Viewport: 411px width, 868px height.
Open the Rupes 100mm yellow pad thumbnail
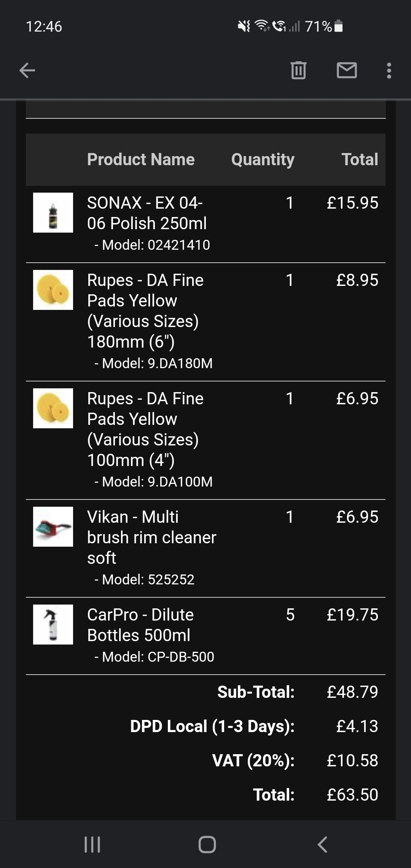[53, 408]
